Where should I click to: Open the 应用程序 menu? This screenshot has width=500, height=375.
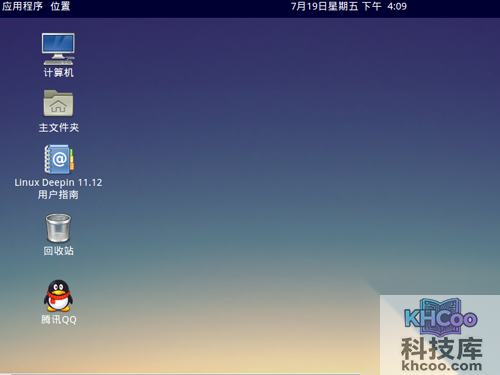tap(22, 6)
